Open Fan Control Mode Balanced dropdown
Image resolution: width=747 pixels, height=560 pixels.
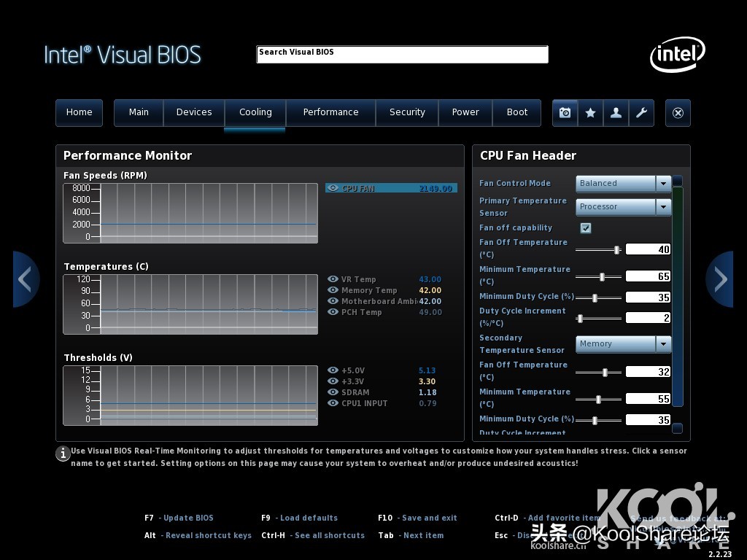pyautogui.click(x=624, y=183)
